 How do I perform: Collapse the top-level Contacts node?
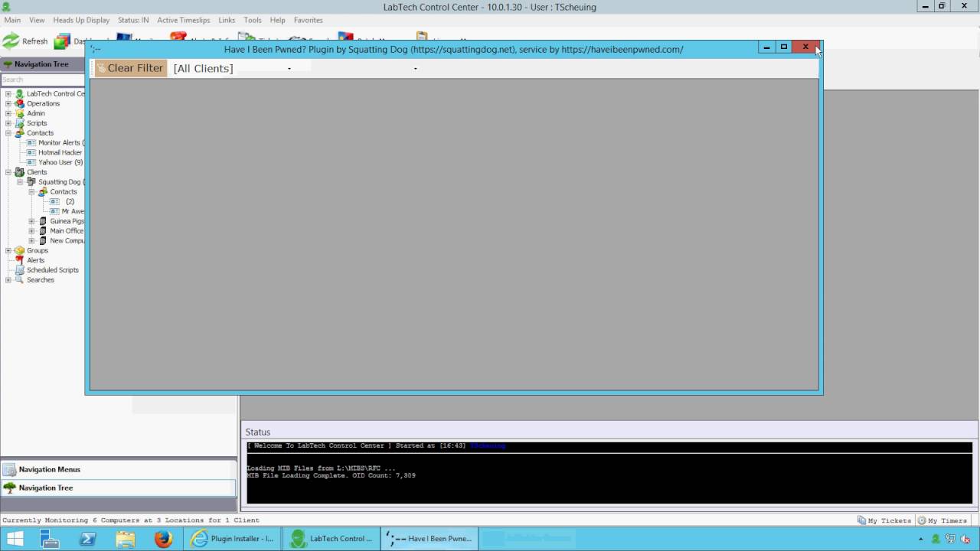click(8, 133)
